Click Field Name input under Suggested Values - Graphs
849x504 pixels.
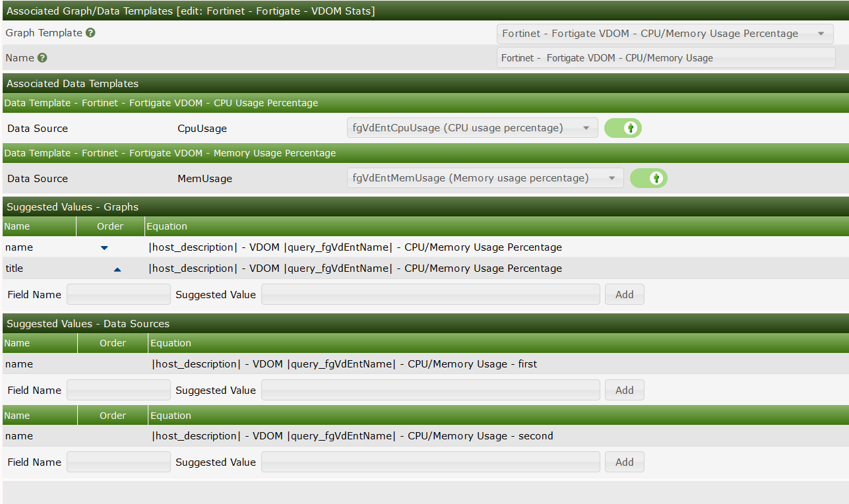tap(119, 295)
